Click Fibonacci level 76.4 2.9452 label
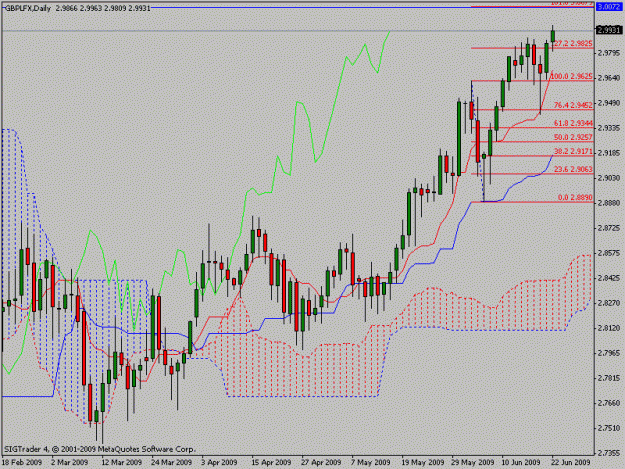625x469 pixels. pyautogui.click(x=573, y=105)
